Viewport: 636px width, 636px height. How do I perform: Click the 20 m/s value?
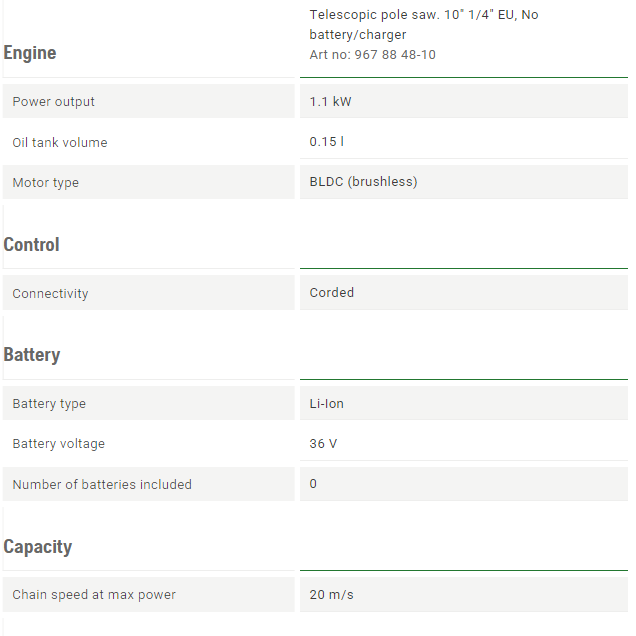click(331, 595)
